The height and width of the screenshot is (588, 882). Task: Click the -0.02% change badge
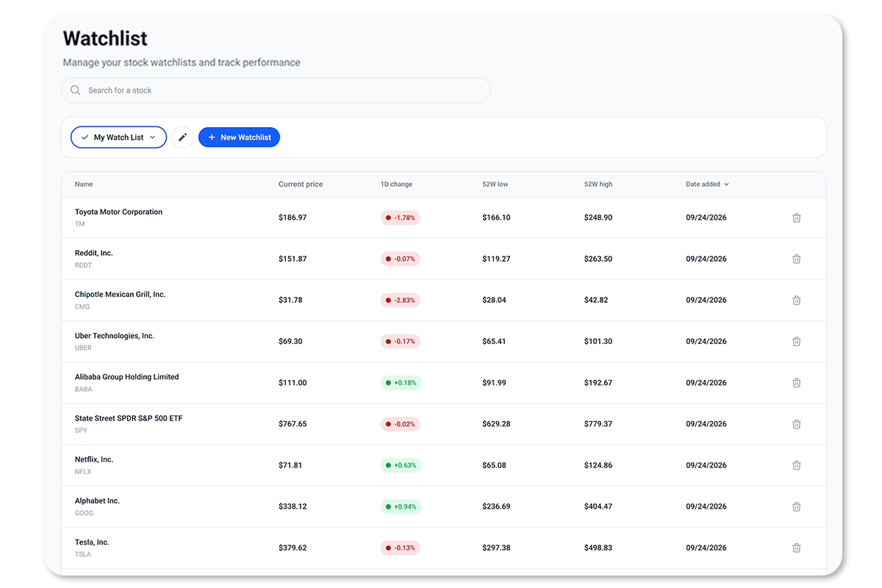[x=400, y=424]
